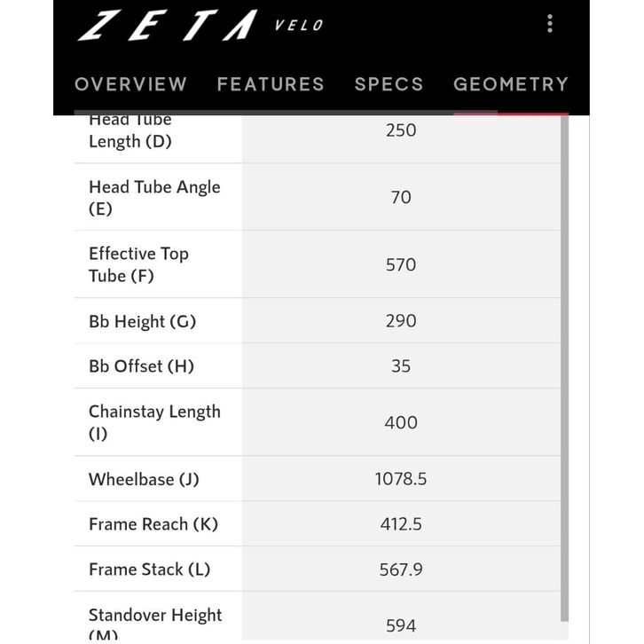Go to the Specs tab
Viewport: 644px width, 644px height.
point(389,84)
